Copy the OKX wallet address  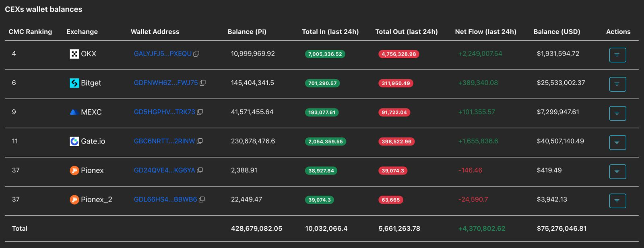[196, 54]
